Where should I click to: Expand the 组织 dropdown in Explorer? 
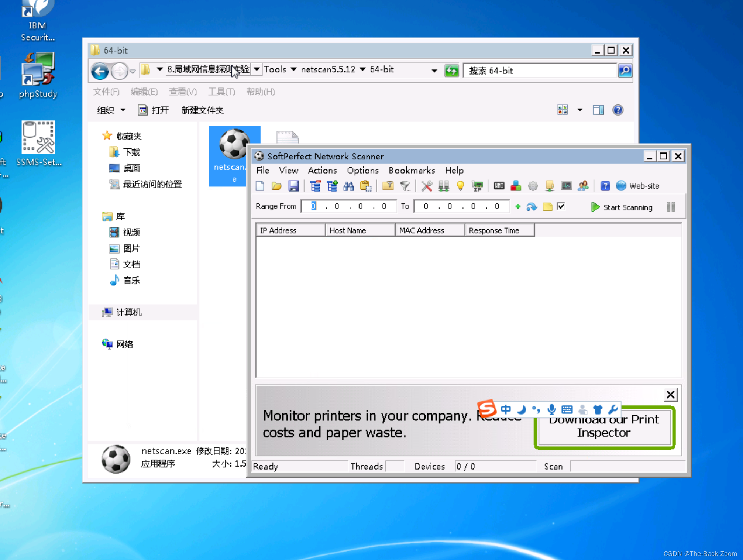tap(111, 110)
